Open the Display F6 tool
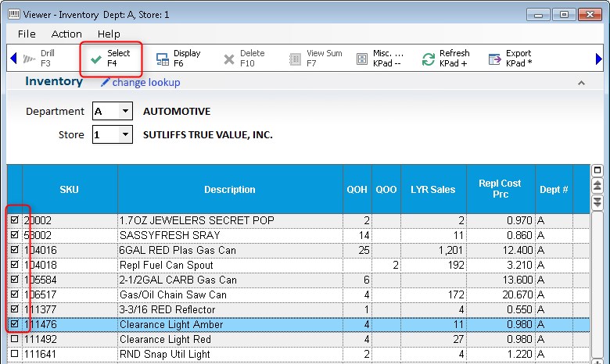This screenshot has width=610, height=364. (163, 59)
